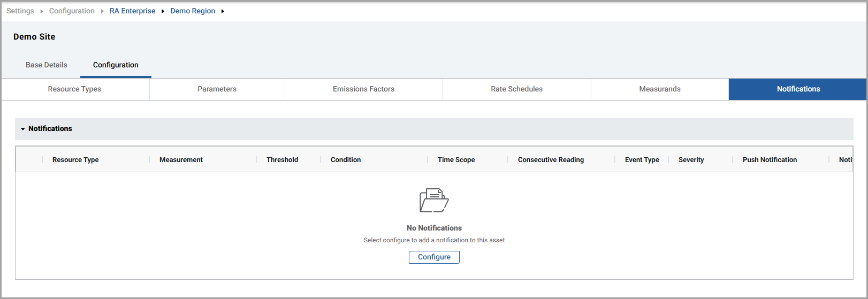Click the Measurement column header

click(181, 160)
